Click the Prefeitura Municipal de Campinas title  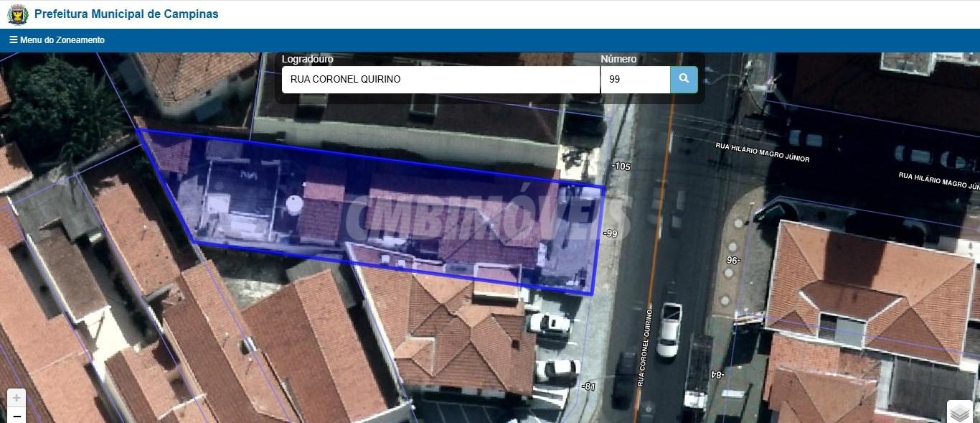click(x=126, y=14)
